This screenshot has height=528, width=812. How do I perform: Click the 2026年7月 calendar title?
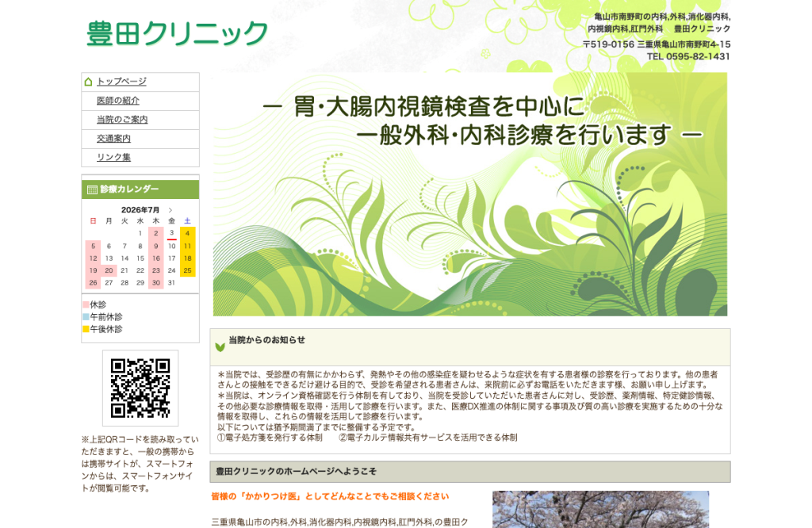(x=140, y=210)
